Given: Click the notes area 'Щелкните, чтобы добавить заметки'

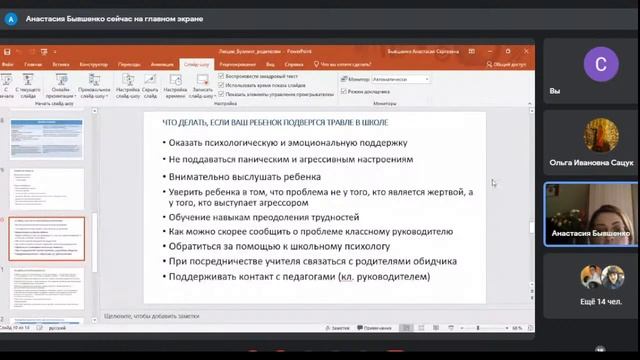Looking at the screenshot, I should click(x=152, y=316).
